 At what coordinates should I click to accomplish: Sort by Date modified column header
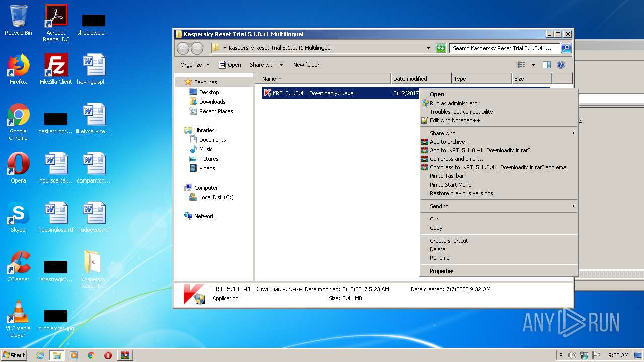(421, 79)
